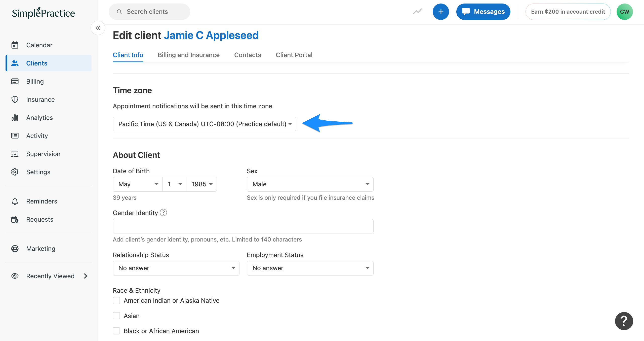Switch to the Contacts tab
The height and width of the screenshot is (341, 644).
click(248, 55)
